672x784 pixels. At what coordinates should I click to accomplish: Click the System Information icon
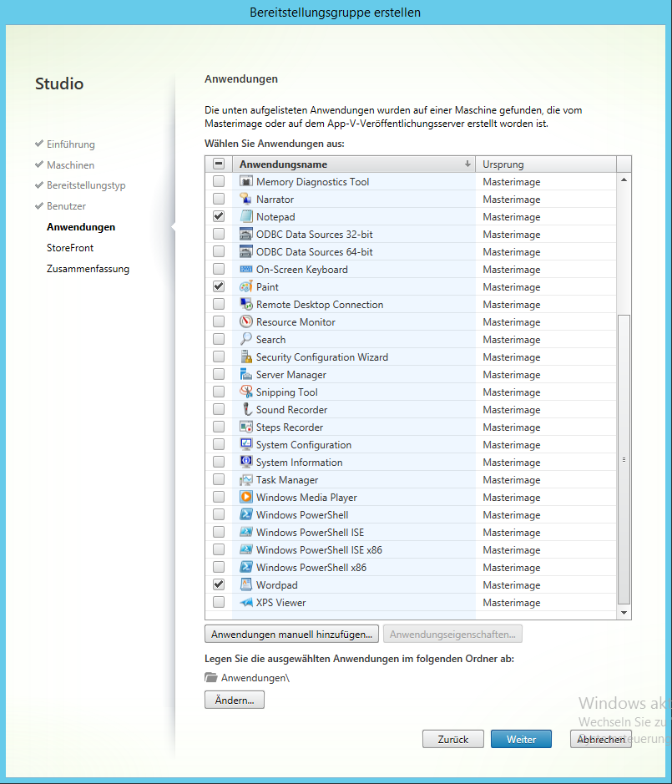[x=245, y=462]
